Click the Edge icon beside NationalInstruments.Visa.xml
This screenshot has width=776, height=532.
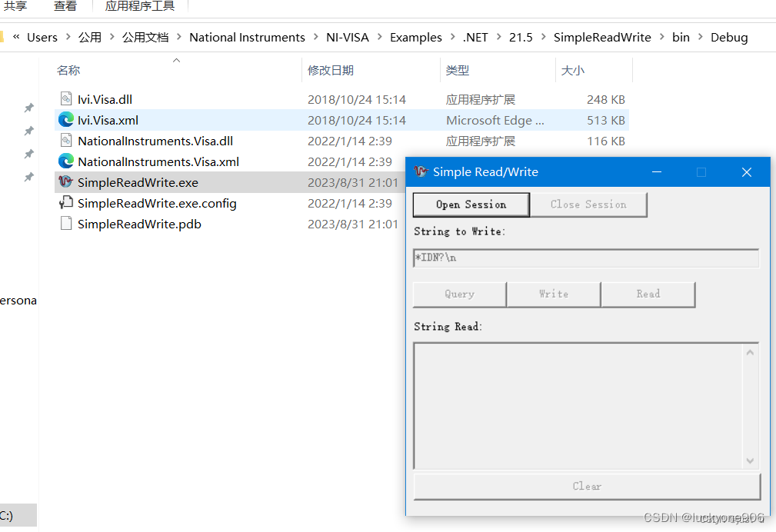pos(66,161)
